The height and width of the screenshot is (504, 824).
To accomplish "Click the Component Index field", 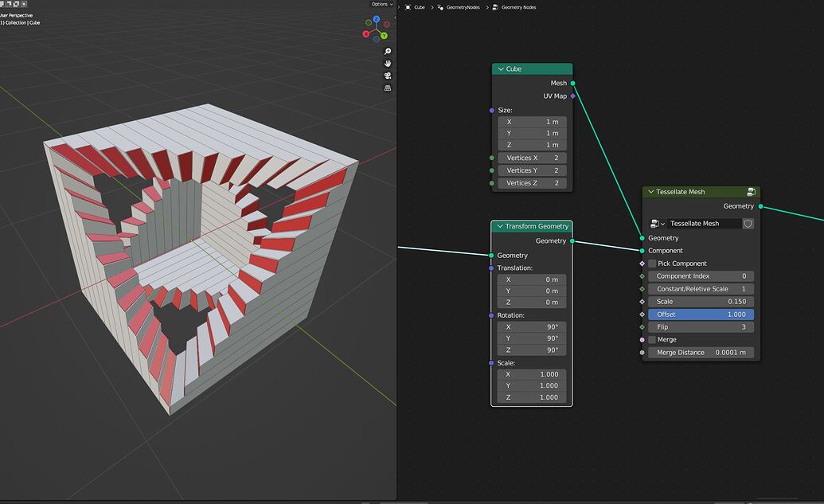I will coord(701,276).
